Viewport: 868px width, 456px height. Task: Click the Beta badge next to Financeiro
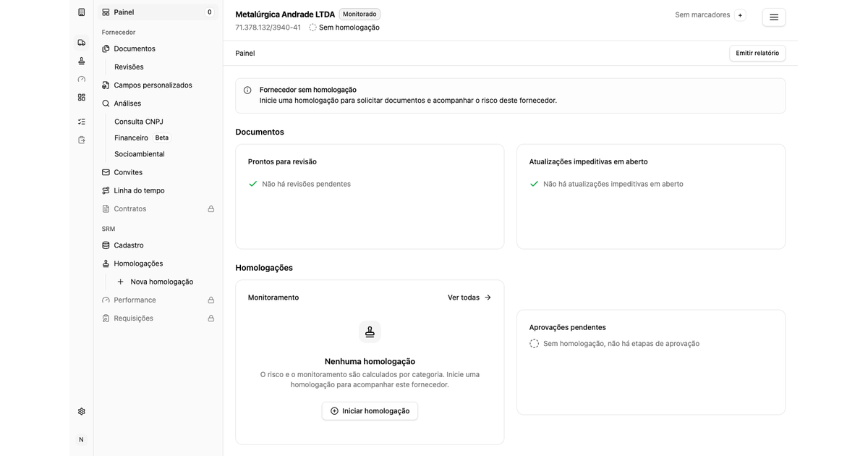162,138
